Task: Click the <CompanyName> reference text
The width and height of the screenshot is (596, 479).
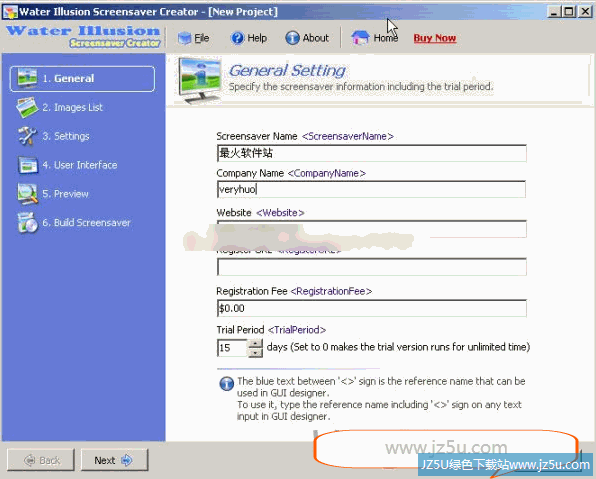Action: pyautogui.click(x=327, y=173)
